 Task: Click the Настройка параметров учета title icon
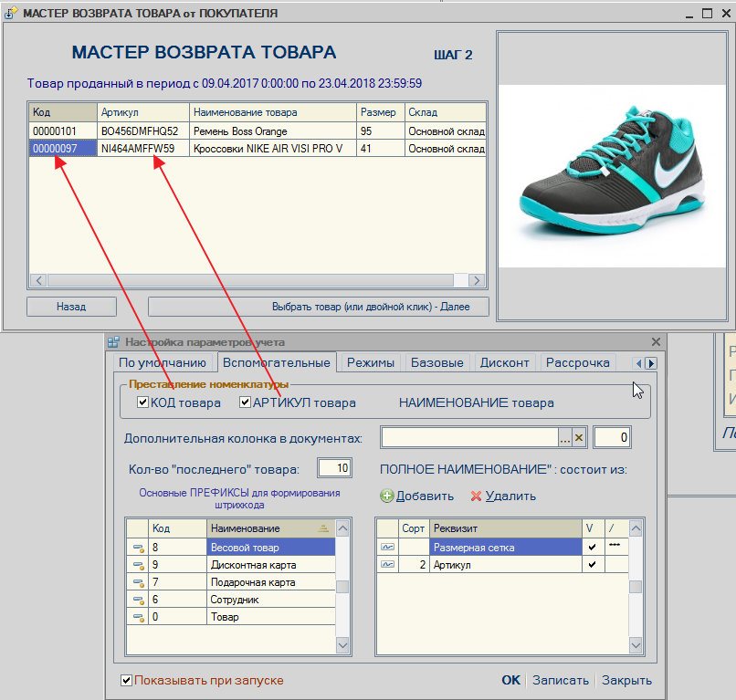point(113,342)
